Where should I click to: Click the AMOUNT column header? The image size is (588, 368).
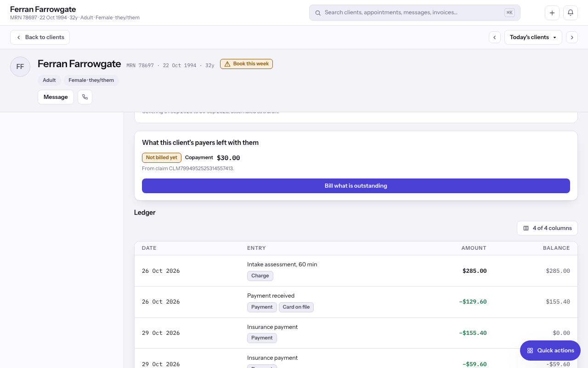tap(474, 248)
